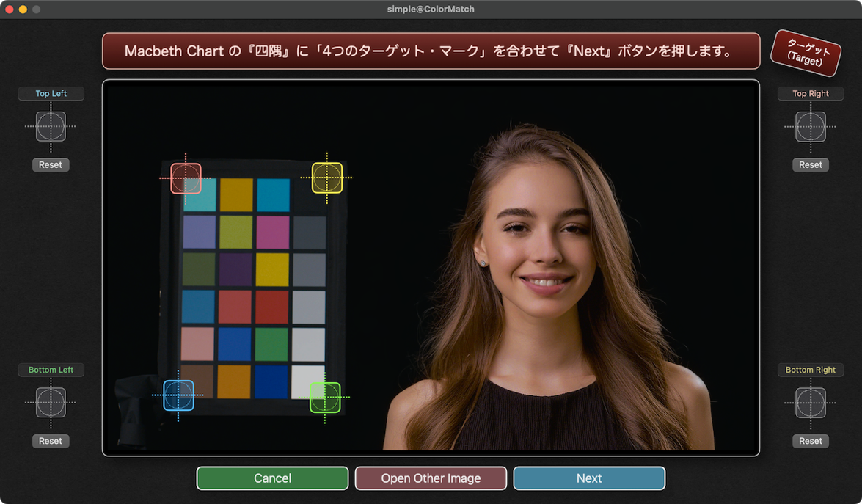Viewport: 862px width, 504px height.
Task: Click Open Other Image button
Action: click(431, 478)
